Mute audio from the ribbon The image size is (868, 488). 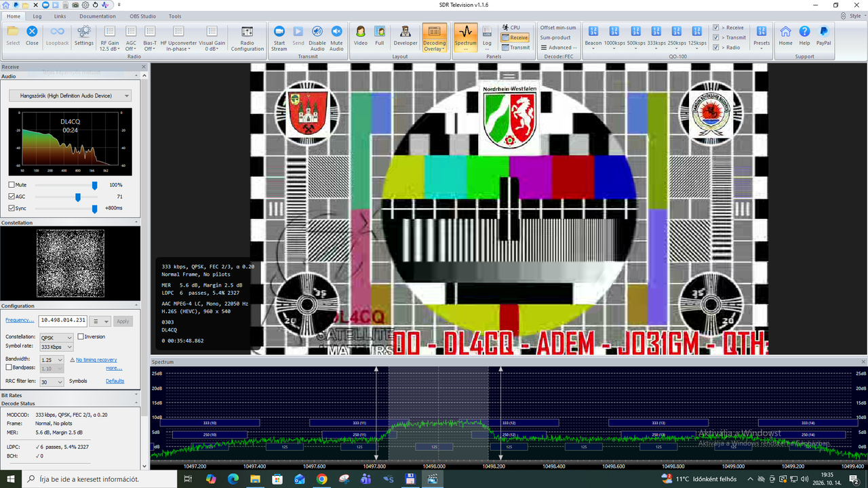point(336,39)
